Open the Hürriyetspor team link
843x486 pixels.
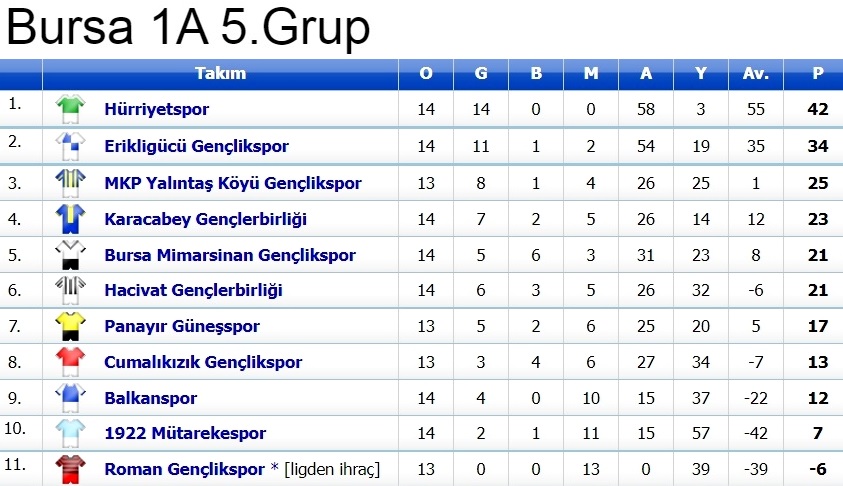[156, 110]
